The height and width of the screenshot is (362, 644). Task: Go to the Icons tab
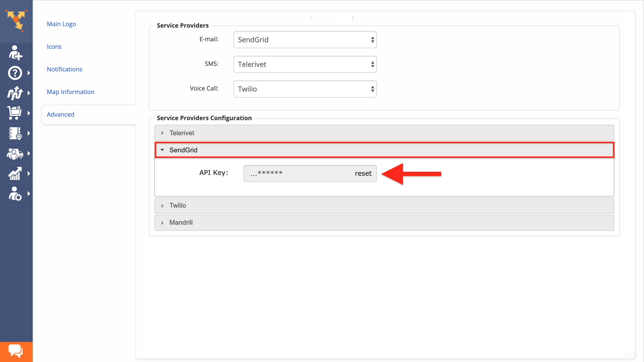tap(54, 47)
